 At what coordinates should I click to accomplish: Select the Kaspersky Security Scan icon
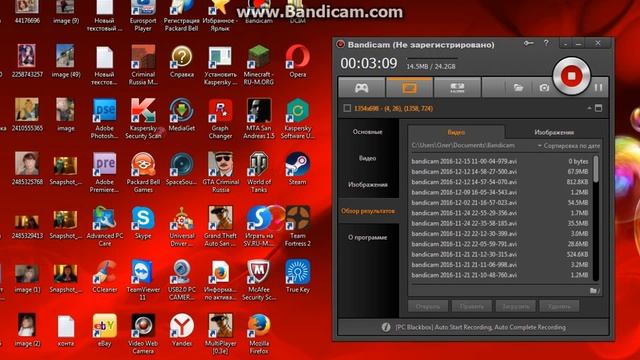[143, 118]
